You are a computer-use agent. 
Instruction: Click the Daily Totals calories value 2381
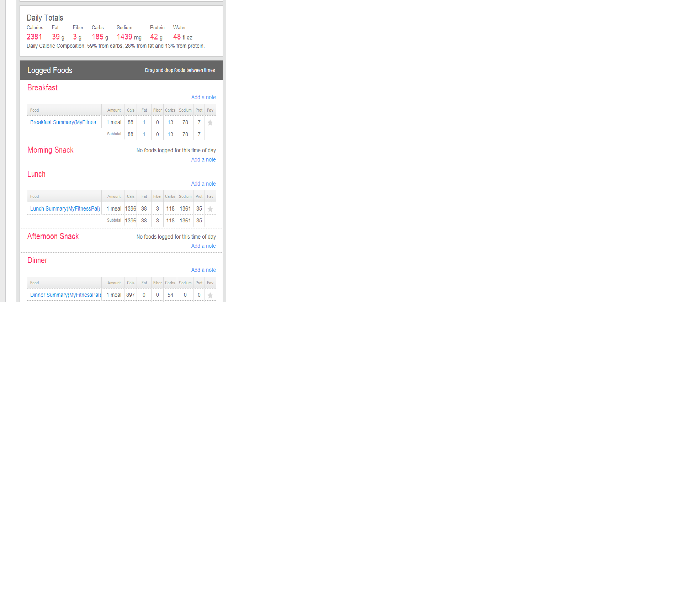(x=34, y=37)
